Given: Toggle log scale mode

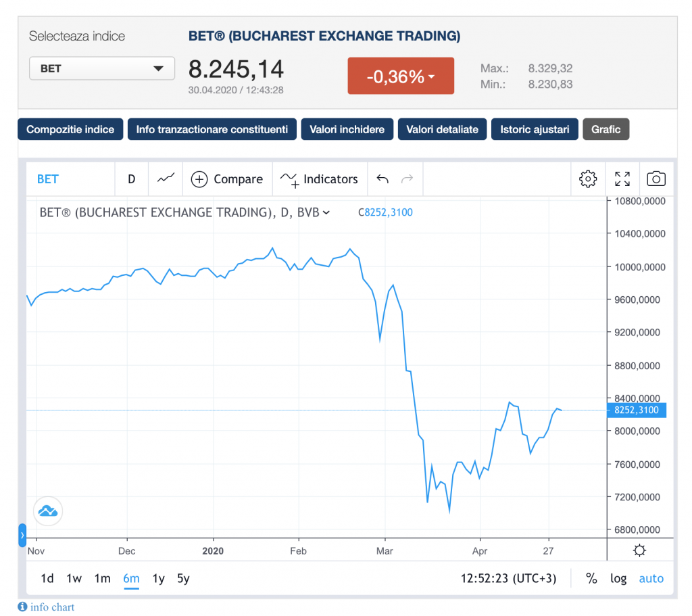Looking at the screenshot, I should (x=618, y=578).
